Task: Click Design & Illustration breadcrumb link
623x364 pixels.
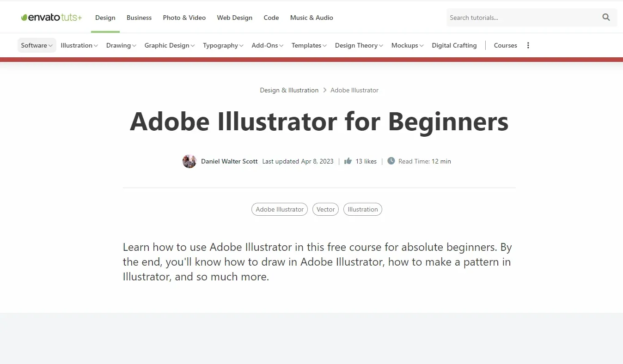Action: pos(289,90)
